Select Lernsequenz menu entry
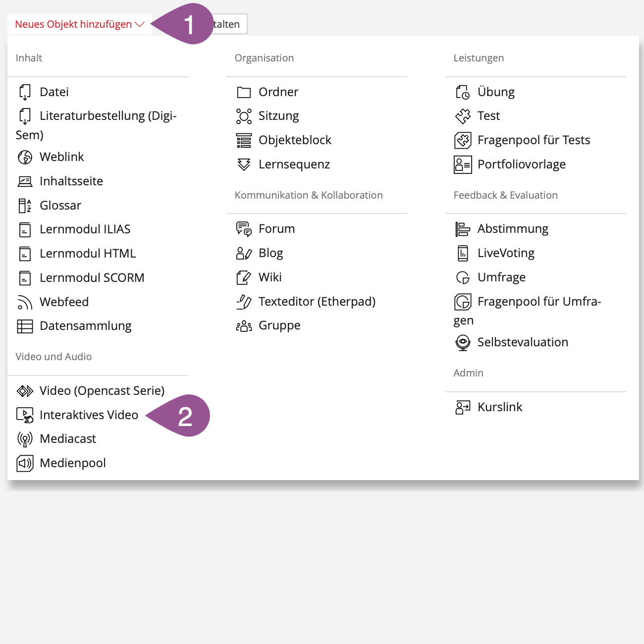 pyautogui.click(x=294, y=164)
